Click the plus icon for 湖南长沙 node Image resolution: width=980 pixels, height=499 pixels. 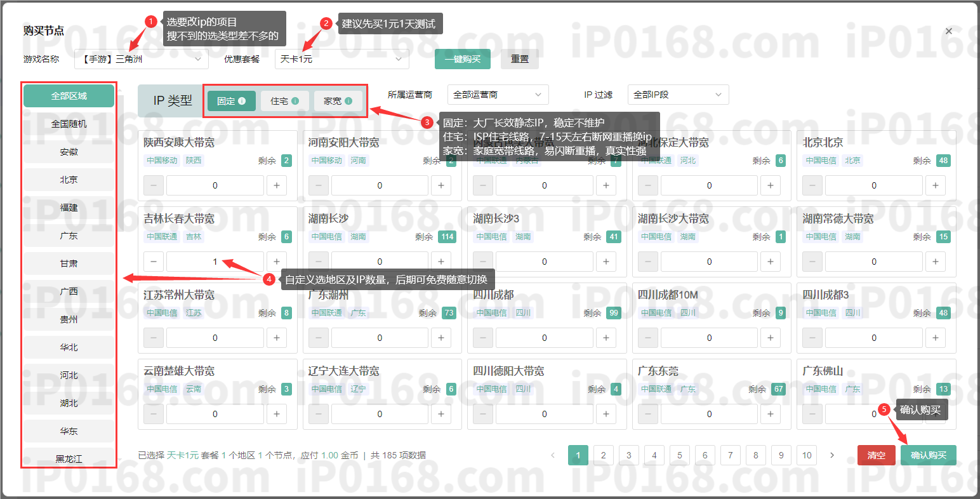[440, 261]
